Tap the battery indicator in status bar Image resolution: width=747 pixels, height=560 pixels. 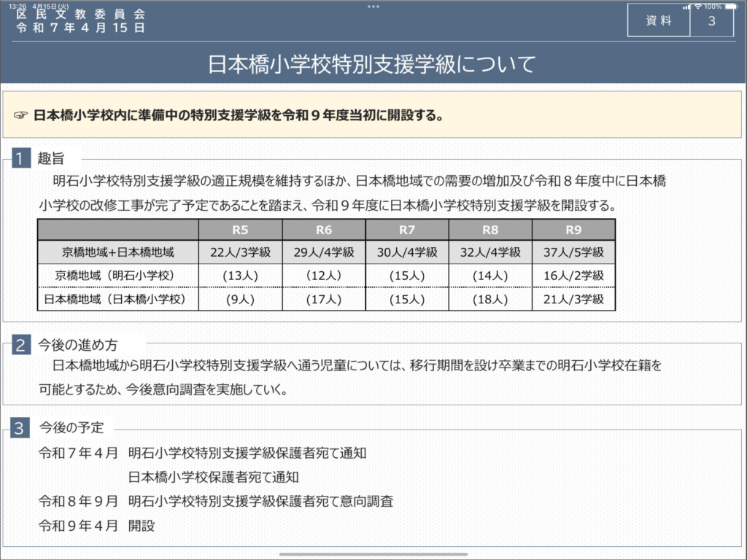[x=731, y=7]
